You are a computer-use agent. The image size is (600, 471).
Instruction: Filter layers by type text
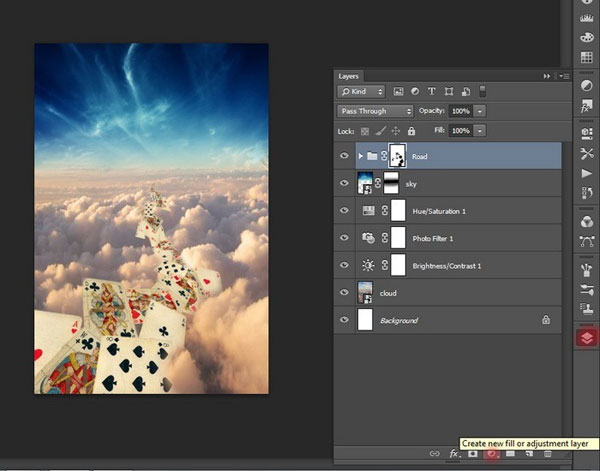432,91
